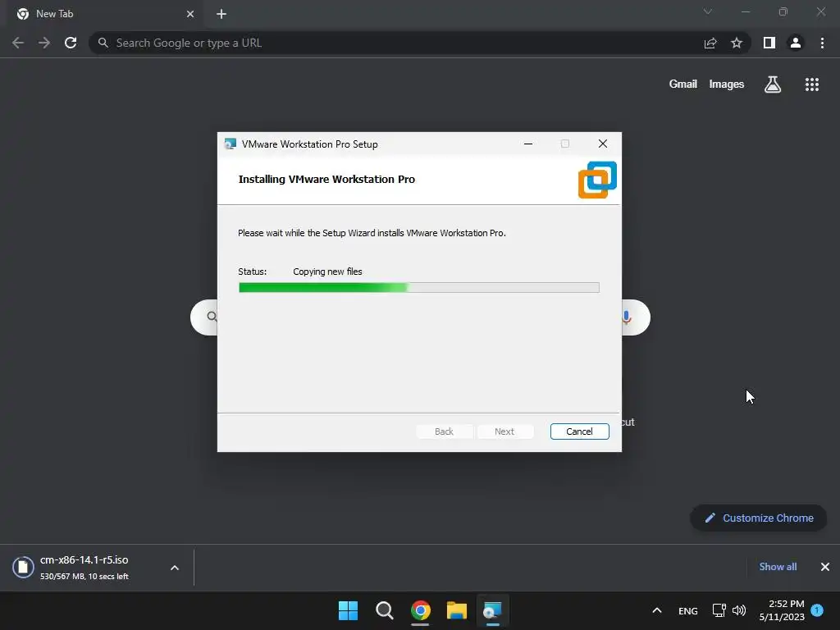Screen dimensions: 840x630
Task: Click ENG language indicator
Action: [688, 610]
